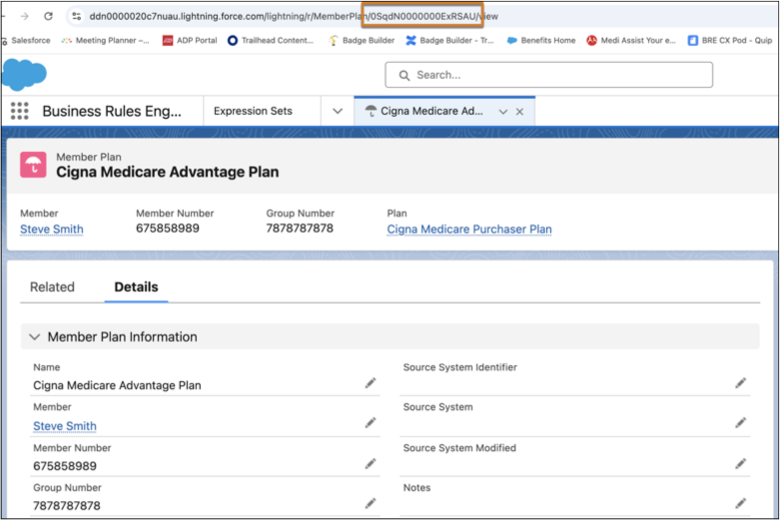
Task: Select member number 675858989 in highlights
Action: [x=168, y=228]
